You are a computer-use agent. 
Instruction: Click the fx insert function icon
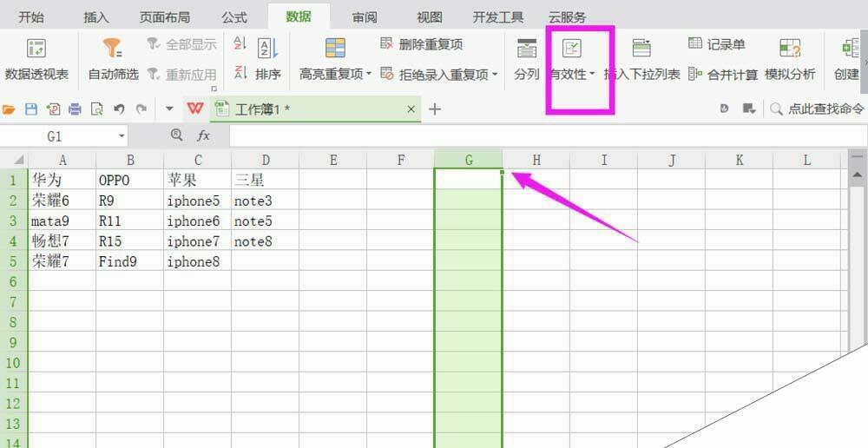[x=204, y=135]
